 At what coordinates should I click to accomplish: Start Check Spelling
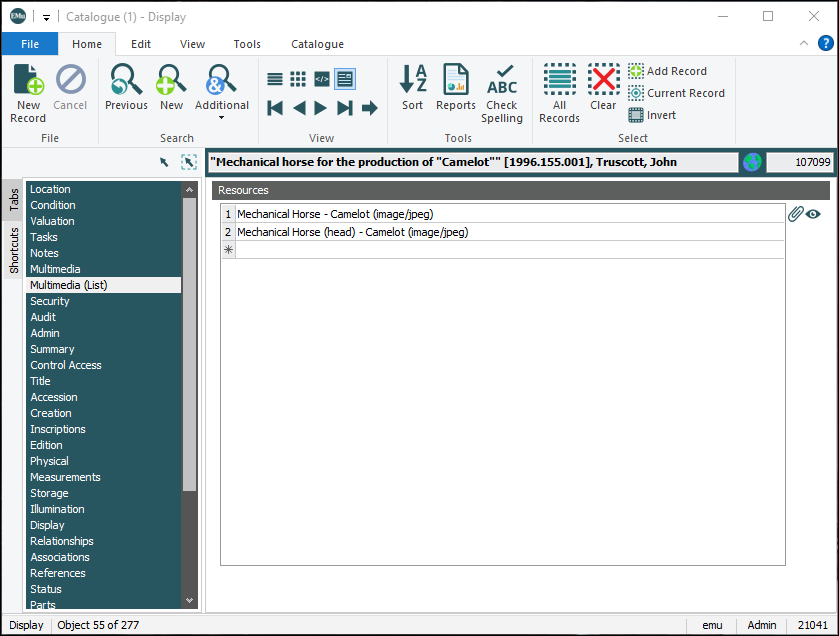(502, 88)
